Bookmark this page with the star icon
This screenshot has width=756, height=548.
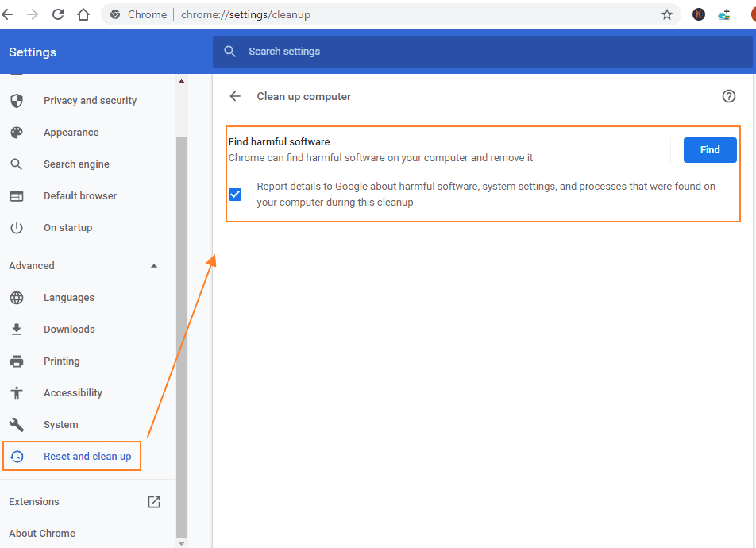coord(667,14)
